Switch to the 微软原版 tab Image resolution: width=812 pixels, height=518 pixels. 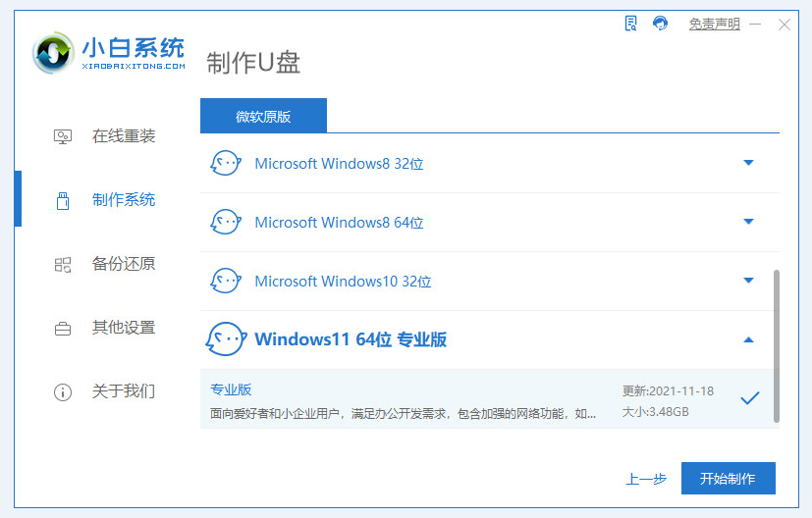point(263,116)
